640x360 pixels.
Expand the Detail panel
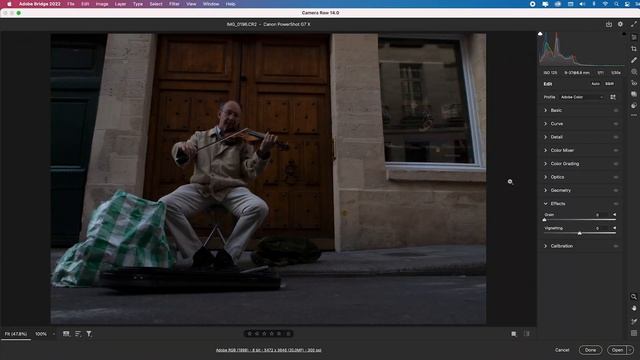pyautogui.click(x=545, y=137)
